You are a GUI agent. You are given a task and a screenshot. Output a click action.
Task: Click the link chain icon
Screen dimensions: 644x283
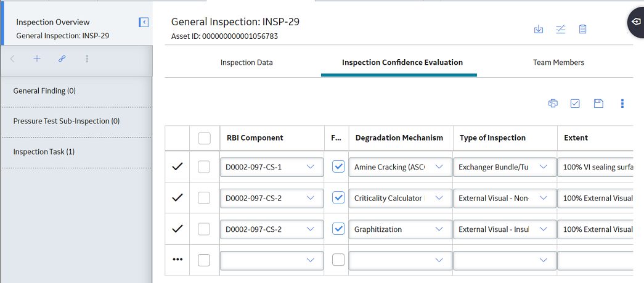62,59
